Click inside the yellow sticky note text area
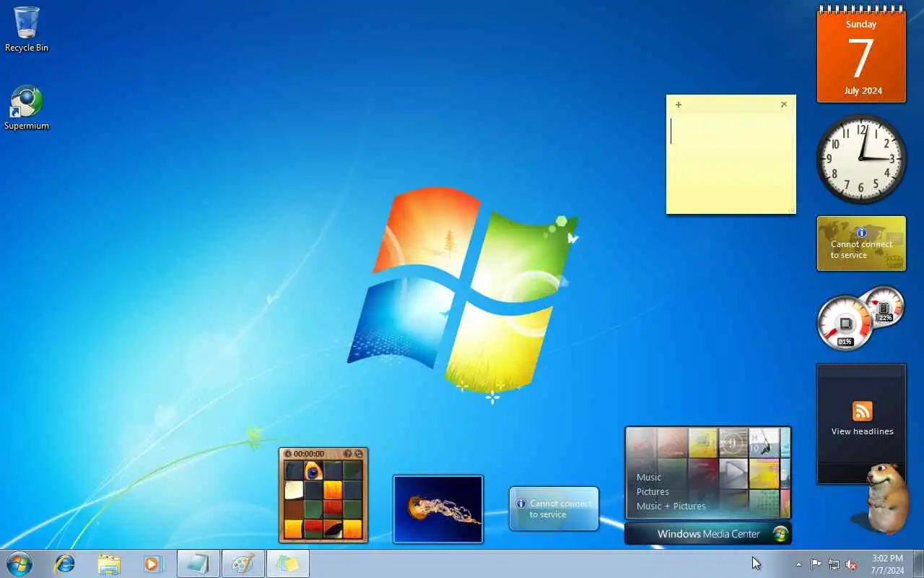This screenshot has height=578, width=924. coord(731,162)
